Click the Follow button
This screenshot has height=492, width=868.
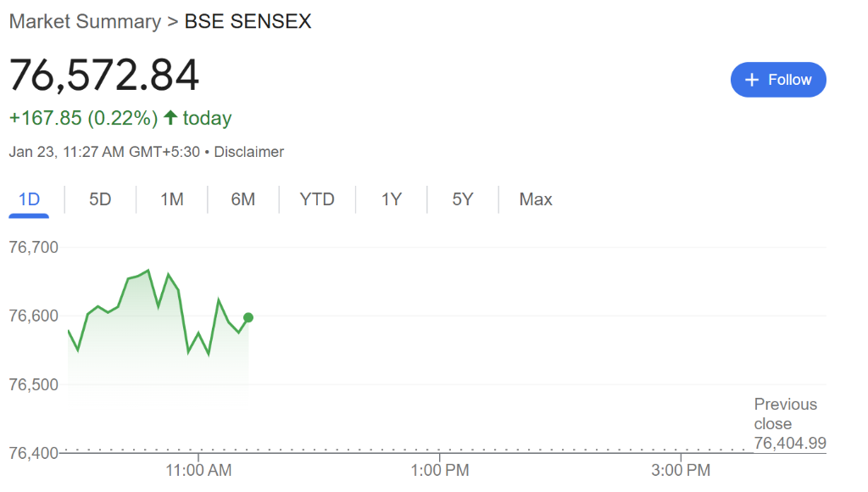(x=778, y=80)
